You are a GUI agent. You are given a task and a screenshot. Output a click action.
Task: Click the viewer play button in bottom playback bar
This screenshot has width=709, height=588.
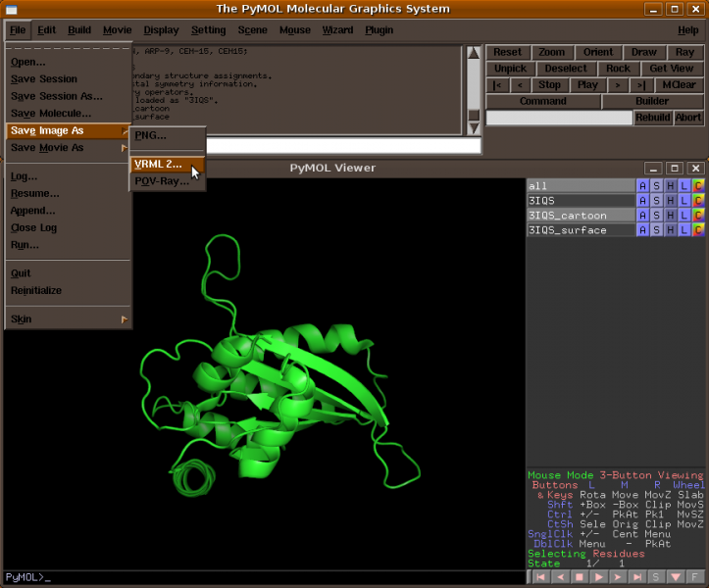pos(598,577)
